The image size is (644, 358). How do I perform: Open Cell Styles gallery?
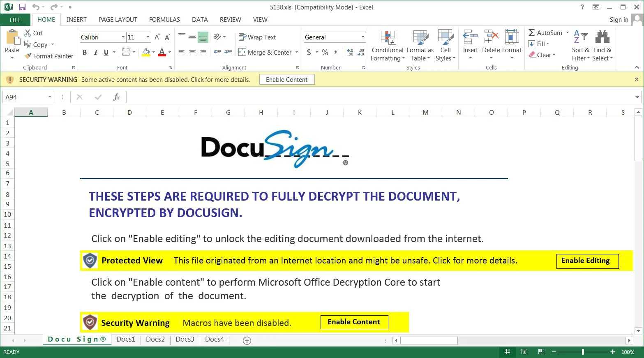[445, 46]
